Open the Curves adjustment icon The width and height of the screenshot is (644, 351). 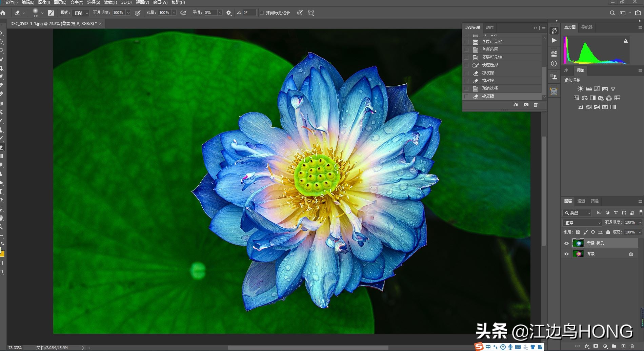click(x=597, y=89)
